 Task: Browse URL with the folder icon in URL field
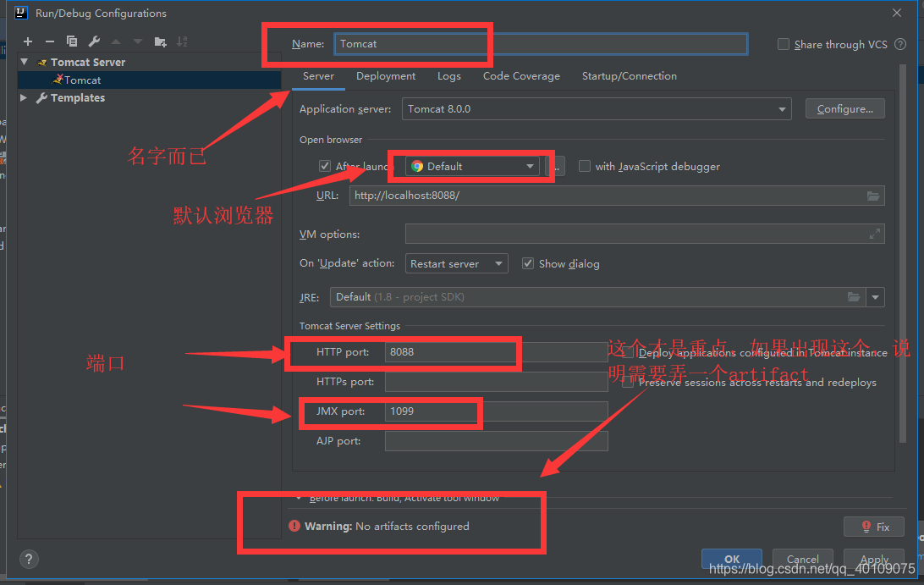pos(873,196)
